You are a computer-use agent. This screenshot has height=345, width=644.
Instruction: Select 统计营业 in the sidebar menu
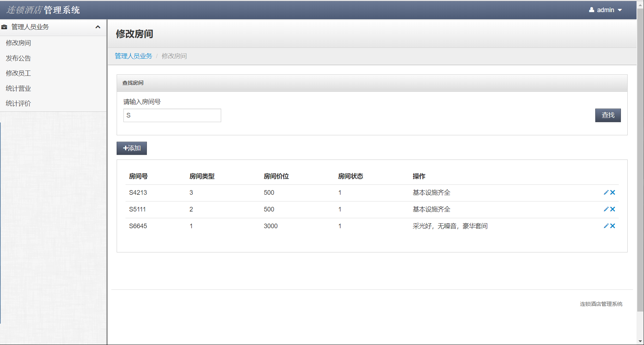point(18,88)
